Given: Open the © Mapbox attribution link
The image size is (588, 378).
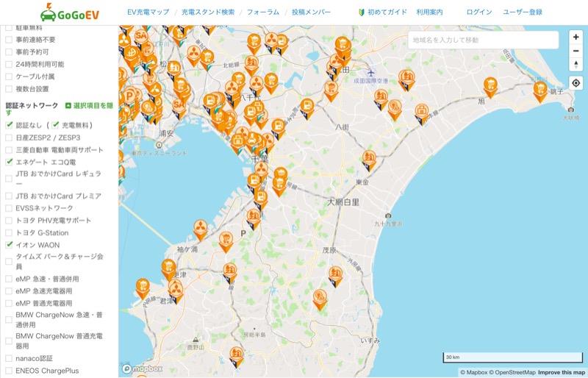Looking at the screenshot, I should (473, 372).
